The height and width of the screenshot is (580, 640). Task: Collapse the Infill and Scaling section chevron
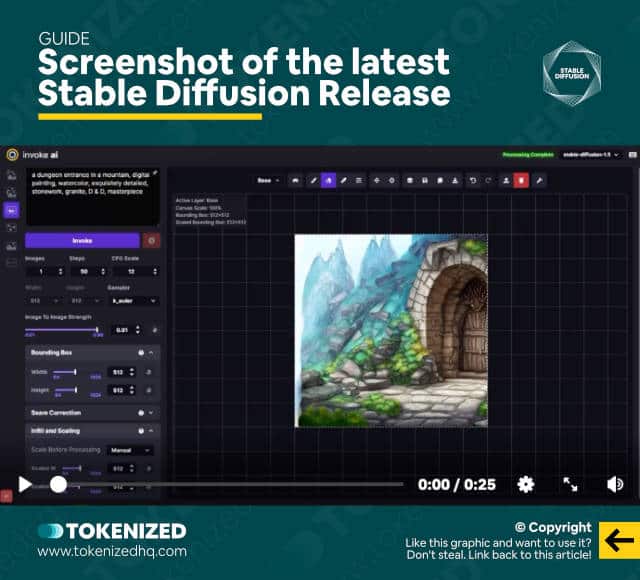pyautogui.click(x=151, y=431)
